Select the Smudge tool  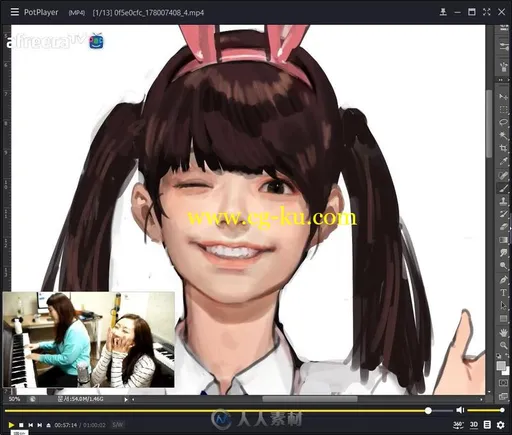pyautogui.click(x=503, y=253)
